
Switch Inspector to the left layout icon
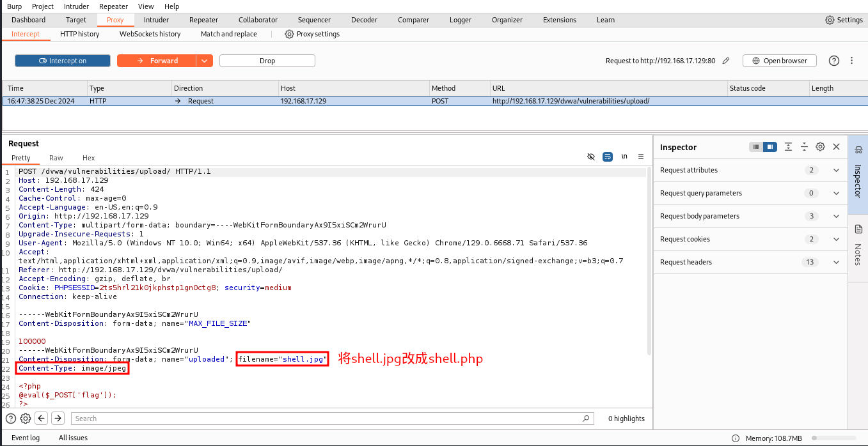756,147
